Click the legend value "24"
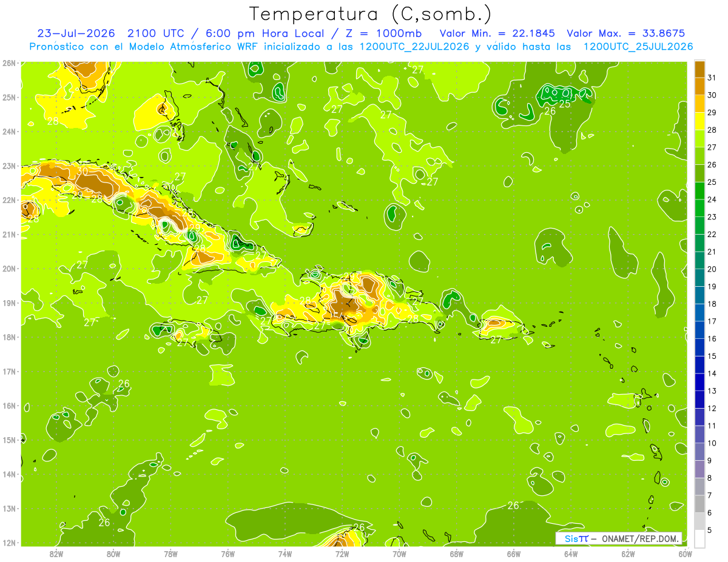 [x=712, y=199]
